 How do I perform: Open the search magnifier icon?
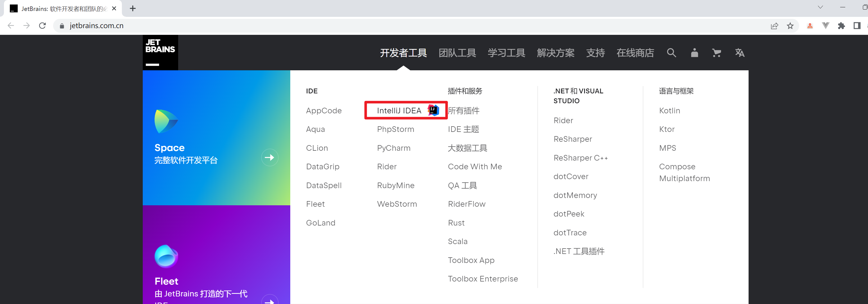(x=671, y=53)
